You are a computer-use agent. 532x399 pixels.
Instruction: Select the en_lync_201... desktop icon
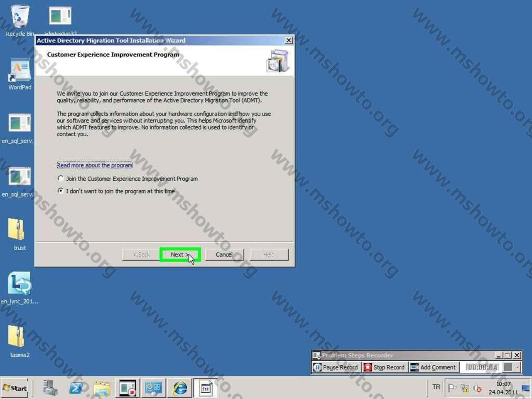(19, 288)
